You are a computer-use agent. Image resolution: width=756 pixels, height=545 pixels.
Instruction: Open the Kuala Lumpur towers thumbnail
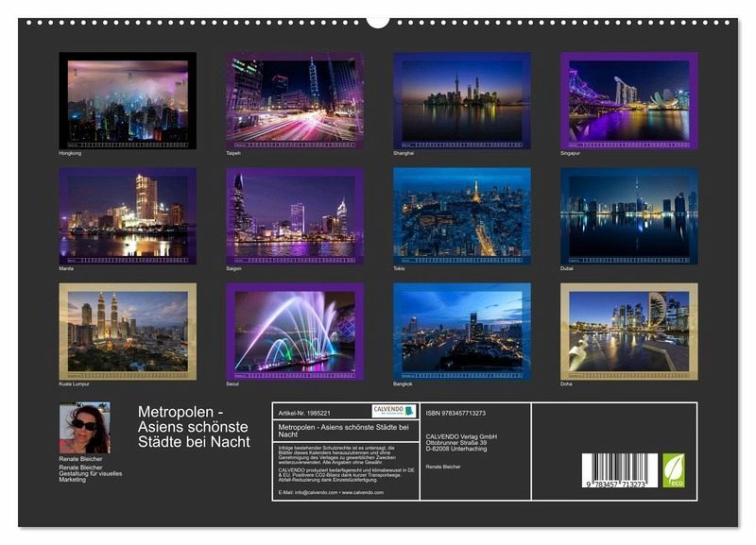(128, 332)
